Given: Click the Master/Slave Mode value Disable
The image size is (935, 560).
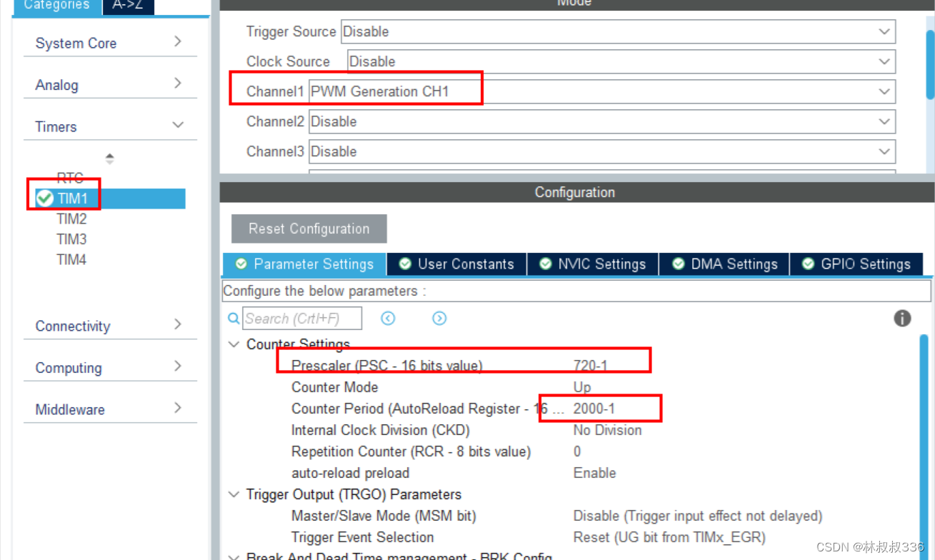Looking at the screenshot, I should (698, 516).
